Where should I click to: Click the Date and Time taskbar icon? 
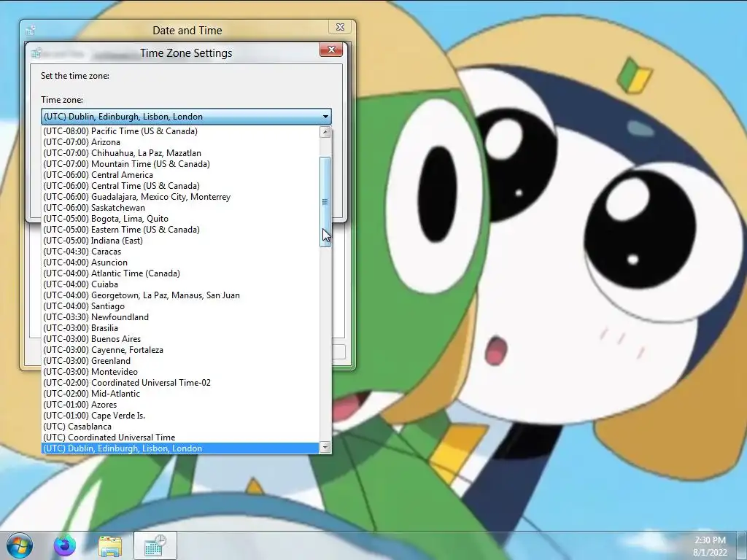click(x=155, y=545)
